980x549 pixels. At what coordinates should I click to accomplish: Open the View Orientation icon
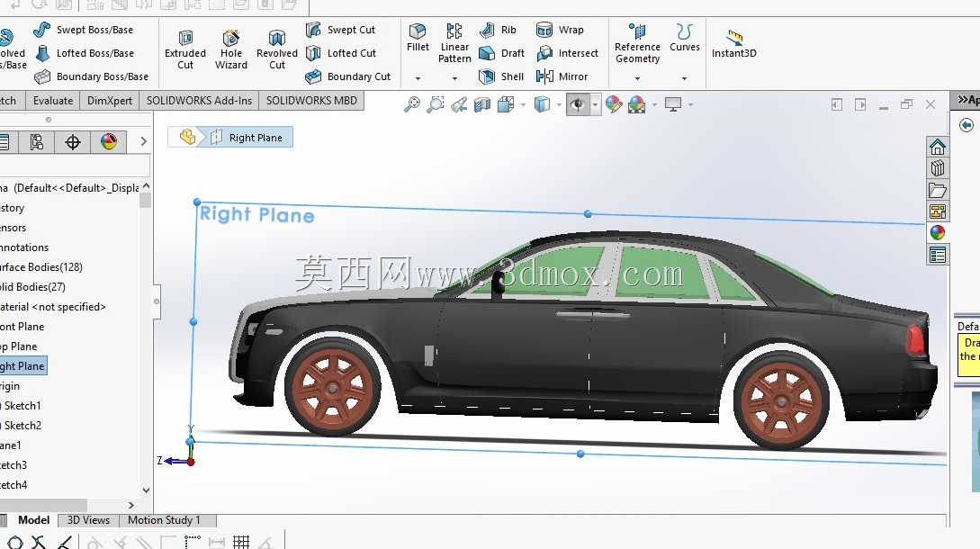point(506,104)
